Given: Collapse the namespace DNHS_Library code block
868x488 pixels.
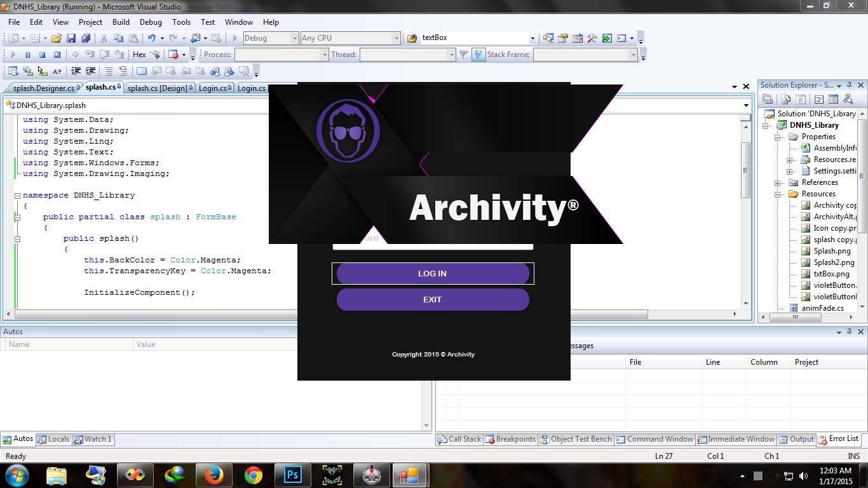Looking at the screenshot, I should tap(17, 196).
